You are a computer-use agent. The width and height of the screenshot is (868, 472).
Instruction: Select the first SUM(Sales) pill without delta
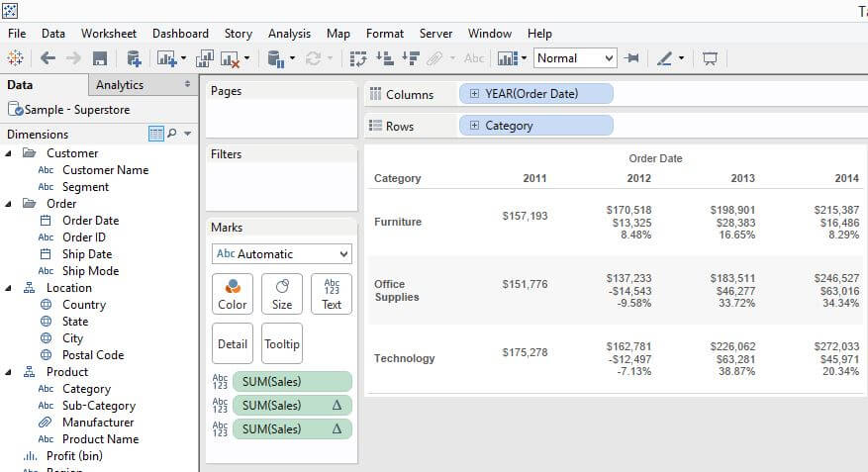[x=292, y=381]
